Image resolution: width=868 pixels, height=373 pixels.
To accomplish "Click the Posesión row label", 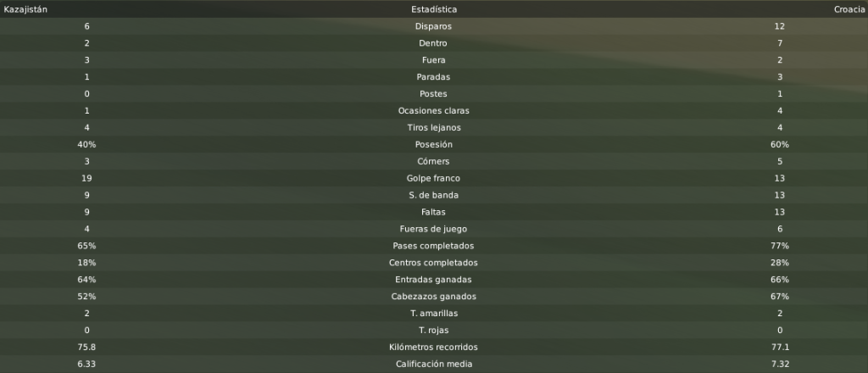I will point(433,144).
